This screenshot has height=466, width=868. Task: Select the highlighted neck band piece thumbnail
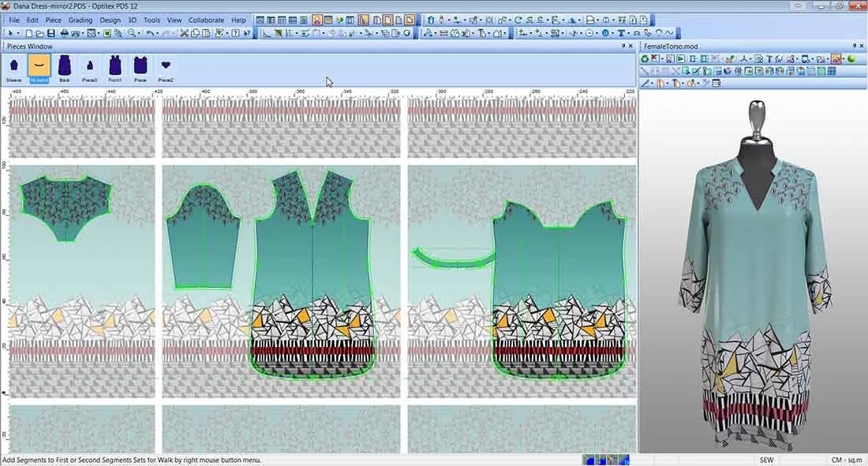[39, 69]
